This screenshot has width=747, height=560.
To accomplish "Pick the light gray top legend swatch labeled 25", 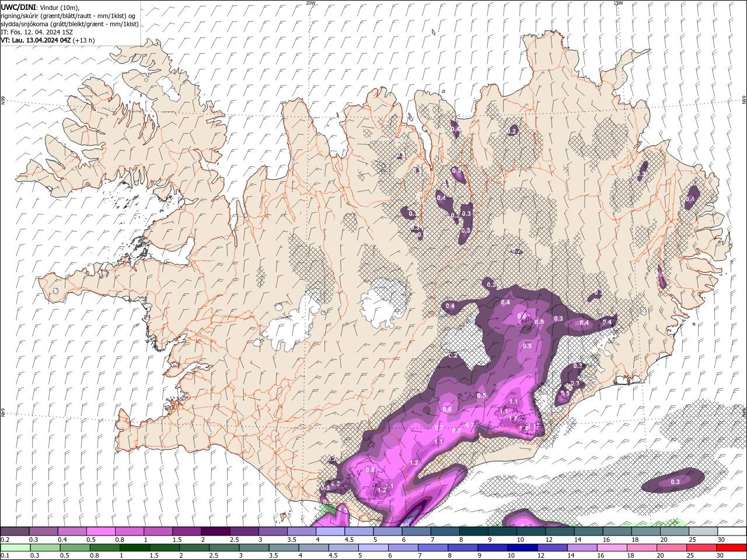I will tap(703, 531).
